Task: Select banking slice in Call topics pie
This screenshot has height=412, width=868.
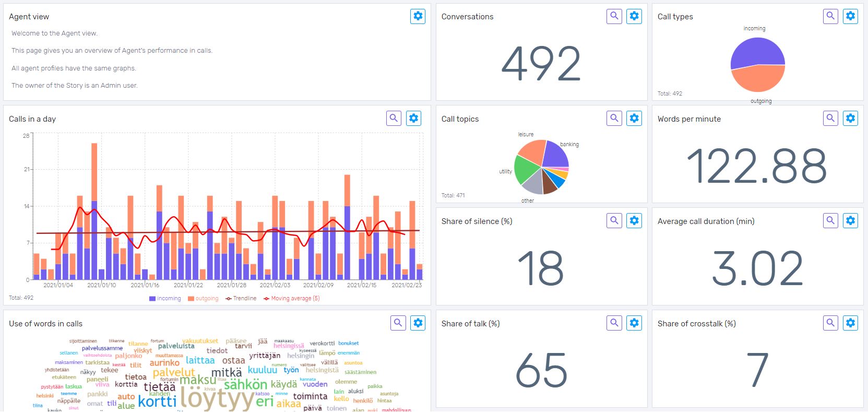Action: click(x=555, y=154)
